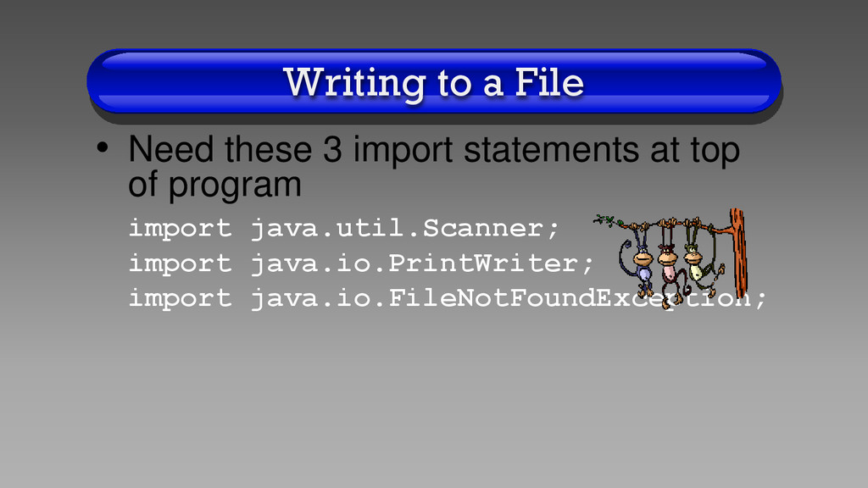Click the words "of program"
This screenshot has width=868, height=488.
214,186
